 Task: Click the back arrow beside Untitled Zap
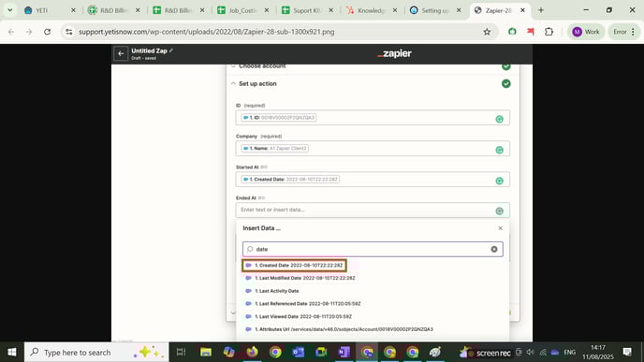[x=121, y=53]
